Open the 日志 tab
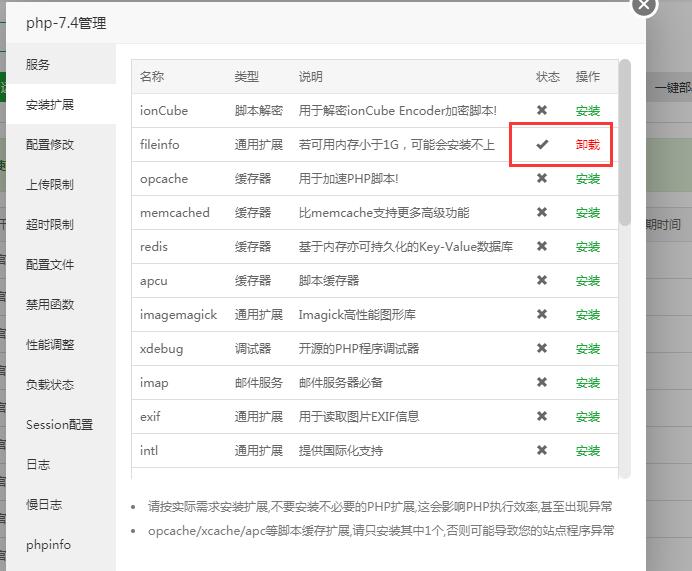 (61, 464)
